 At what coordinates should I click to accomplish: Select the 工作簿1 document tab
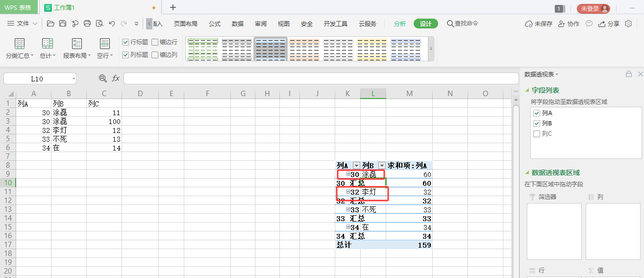click(x=64, y=8)
